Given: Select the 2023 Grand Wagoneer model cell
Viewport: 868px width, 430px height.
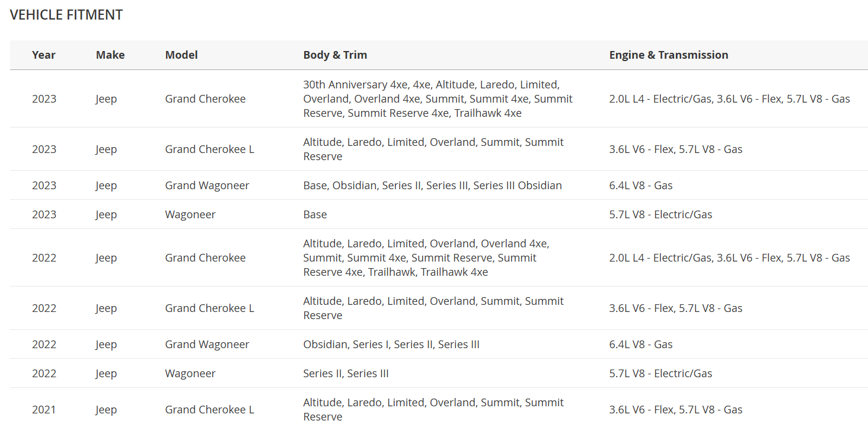Looking at the screenshot, I should (x=207, y=186).
